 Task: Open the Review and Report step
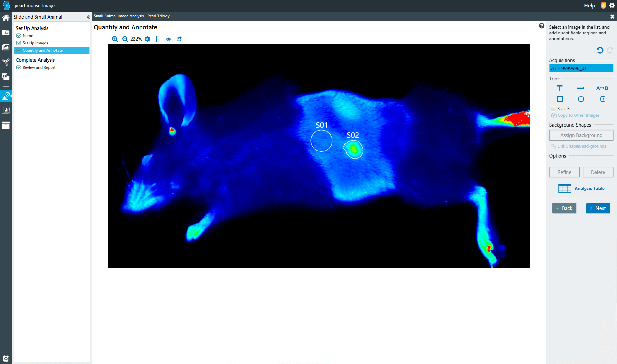click(x=39, y=67)
